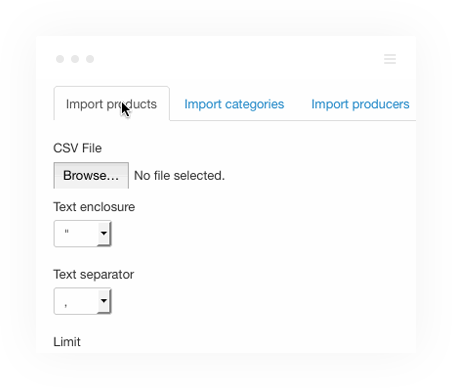Click the first gray window dot
Image resolution: width=452 pixels, height=388 pixels.
tap(60, 59)
